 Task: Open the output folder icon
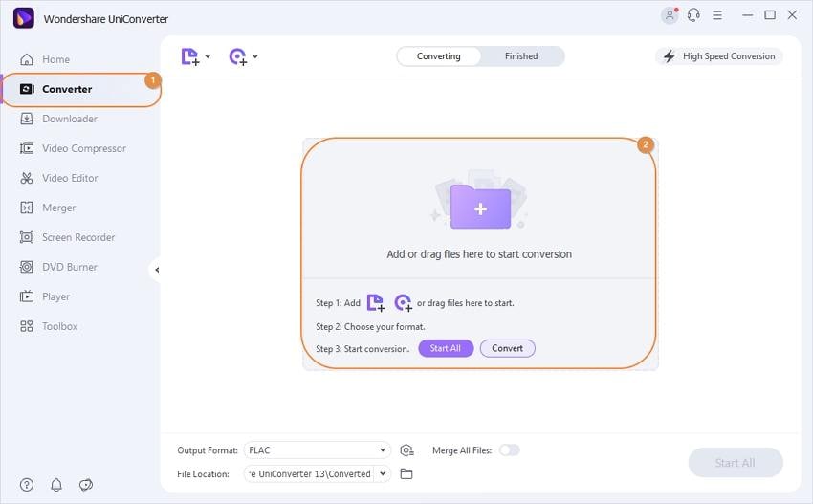406,474
